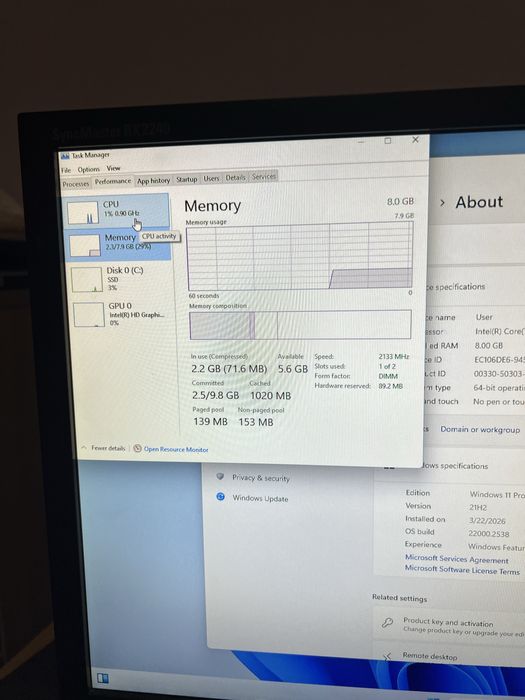The height and width of the screenshot is (700, 525).
Task: Click the Slots used 1 of 2 value
Action: coord(387,366)
